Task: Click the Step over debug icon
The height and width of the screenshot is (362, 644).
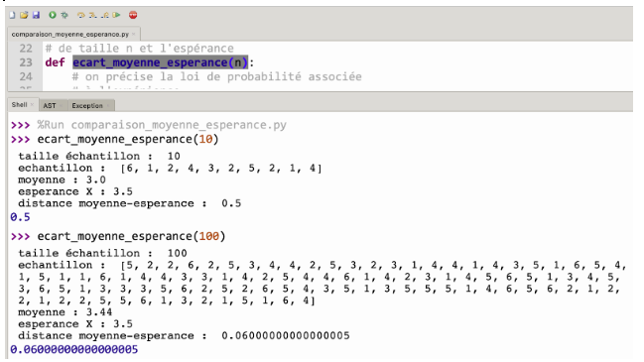Action: coord(81,15)
